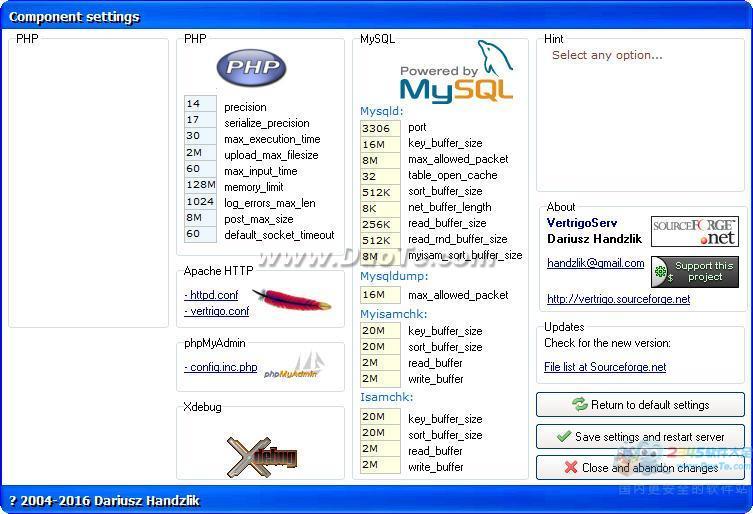
Task: Edit the Isamchk read_buffer field
Action: click(x=380, y=448)
